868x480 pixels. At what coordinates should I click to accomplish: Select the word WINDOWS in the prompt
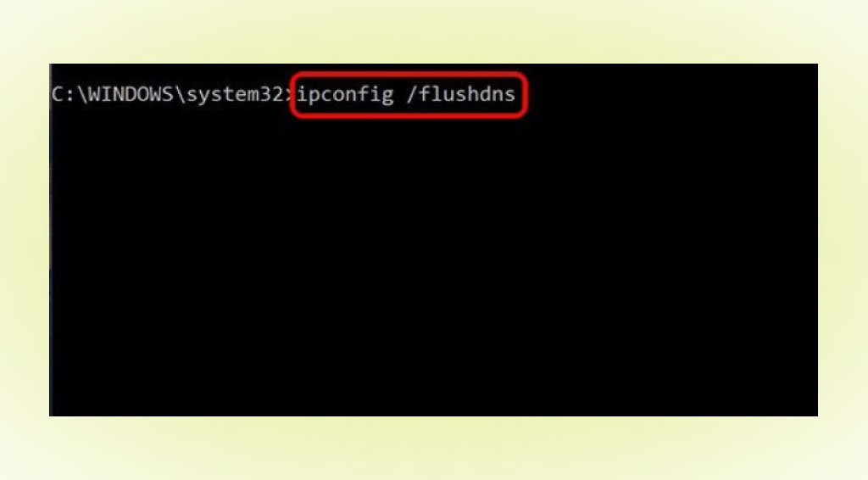pos(131,95)
